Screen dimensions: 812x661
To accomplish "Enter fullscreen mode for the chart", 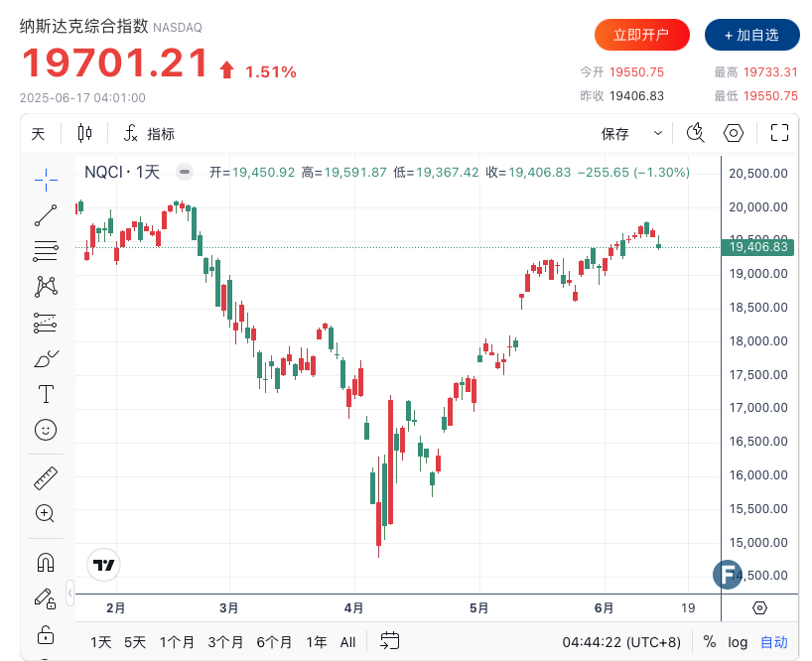I will [779, 133].
